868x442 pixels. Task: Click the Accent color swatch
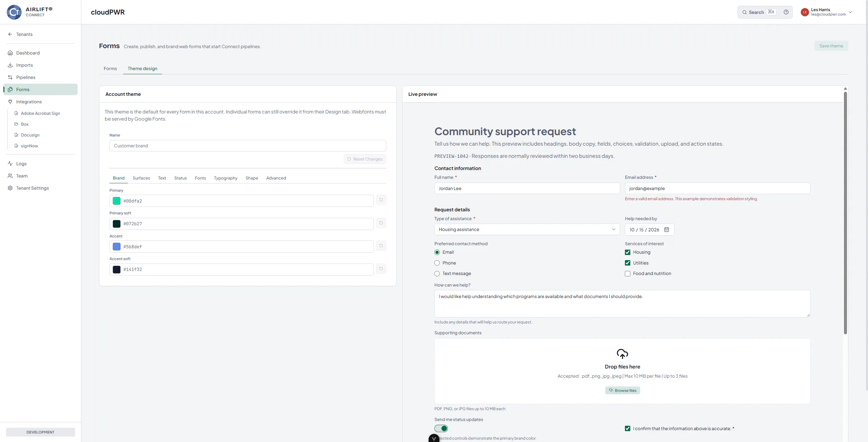click(x=117, y=247)
